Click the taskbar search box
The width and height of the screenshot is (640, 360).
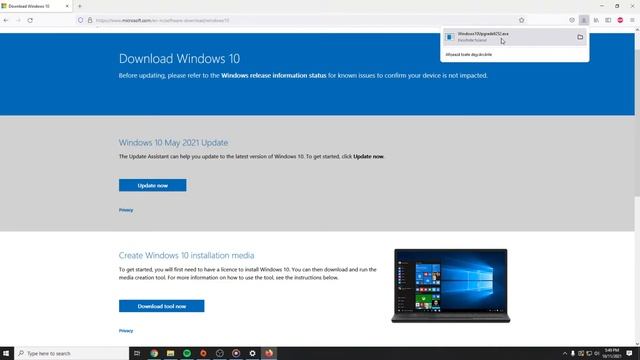tap(72, 353)
